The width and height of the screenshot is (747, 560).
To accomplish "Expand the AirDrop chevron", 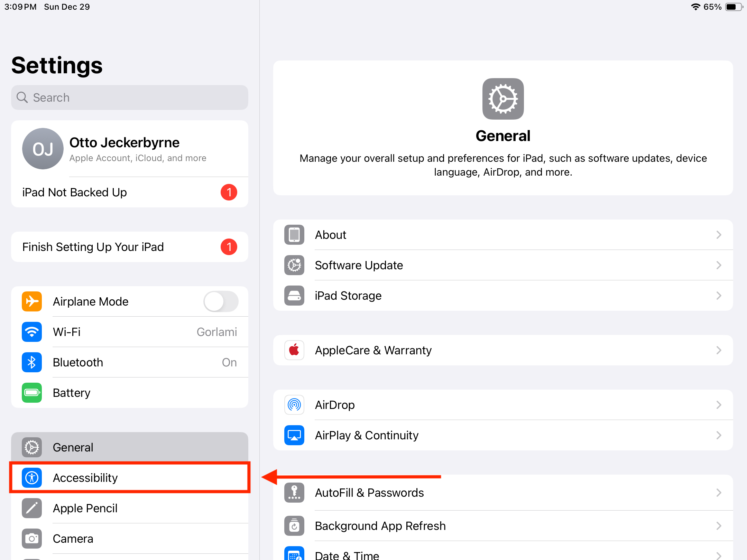I will (x=719, y=405).
